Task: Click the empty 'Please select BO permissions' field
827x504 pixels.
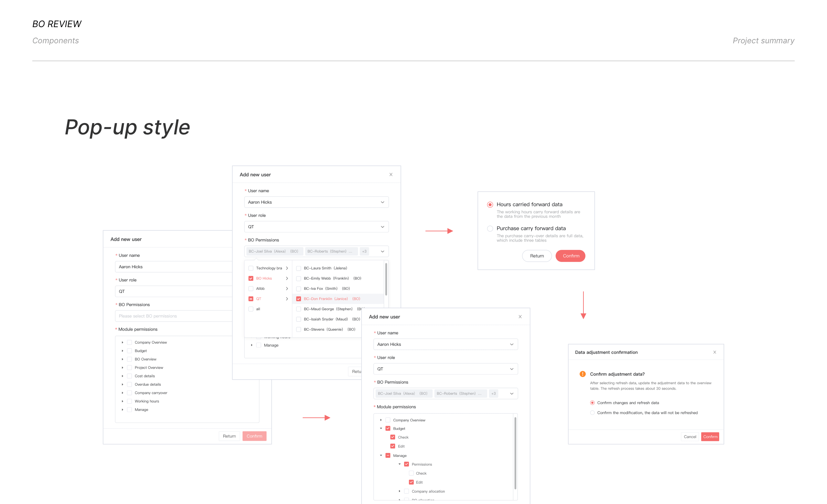Action: (x=173, y=316)
